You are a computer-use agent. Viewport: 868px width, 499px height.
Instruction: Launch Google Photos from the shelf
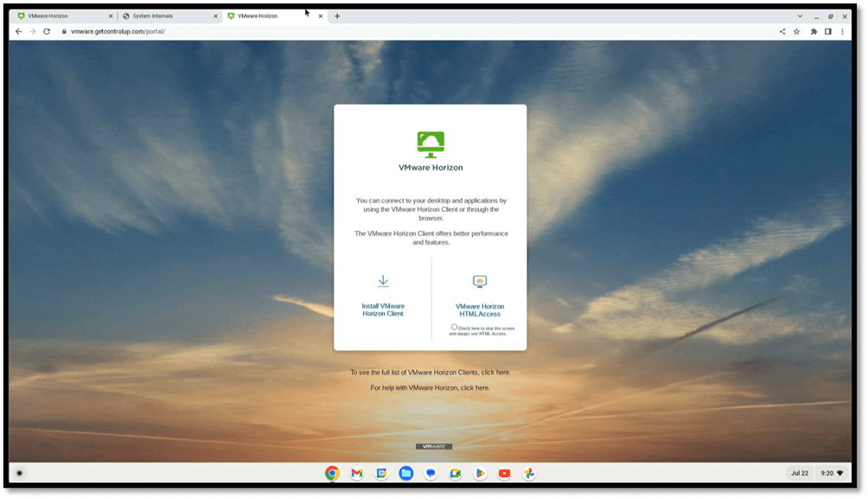(529, 474)
